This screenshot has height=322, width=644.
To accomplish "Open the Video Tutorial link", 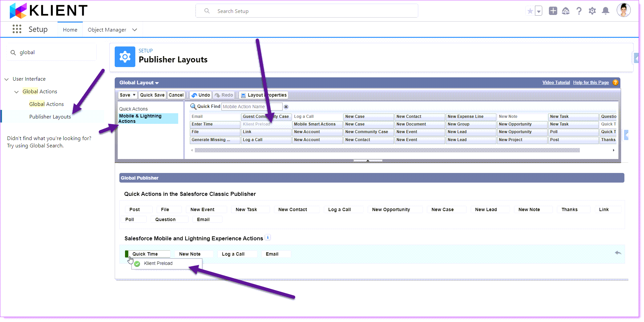I will [x=556, y=83].
